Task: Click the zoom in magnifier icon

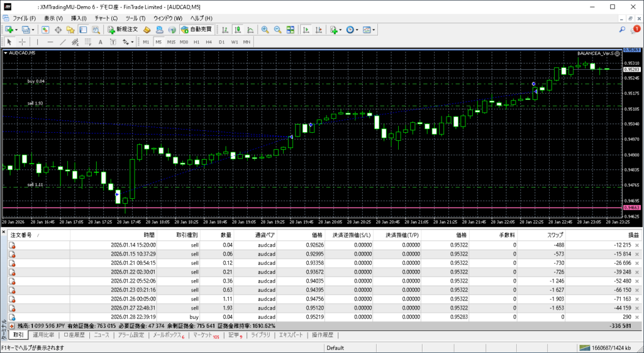Action: (265, 30)
